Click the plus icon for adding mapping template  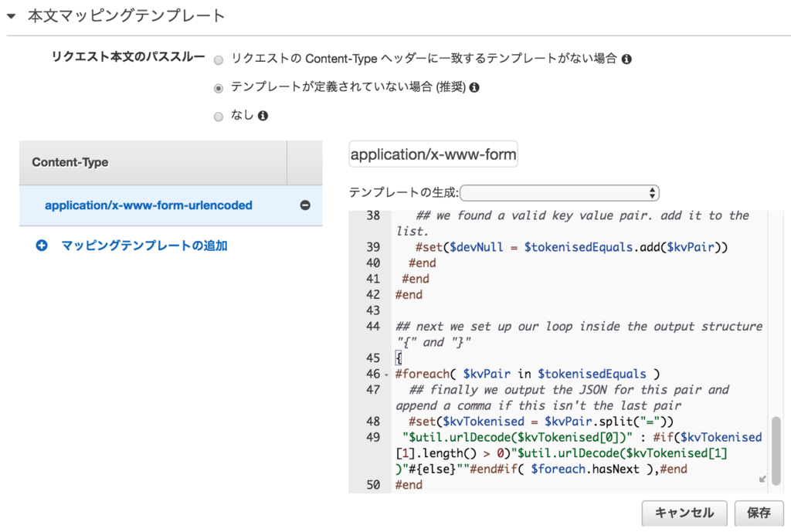click(42, 246)
